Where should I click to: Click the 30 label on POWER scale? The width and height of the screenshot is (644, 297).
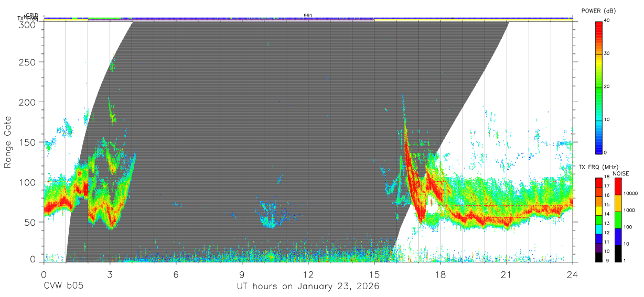pyautogui.click(x=607, y=54)
